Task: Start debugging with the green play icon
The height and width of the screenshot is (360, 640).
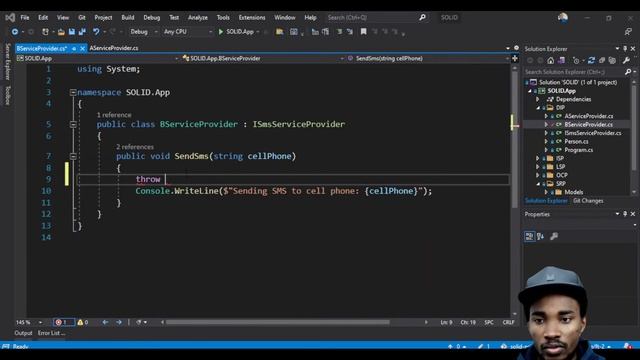Action: click(221, 32)
